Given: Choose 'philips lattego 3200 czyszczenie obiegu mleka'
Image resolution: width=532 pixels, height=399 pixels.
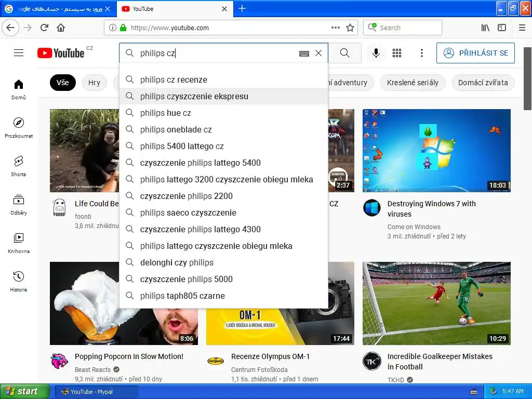Looking at the screenshot, I should pos(224,179).
